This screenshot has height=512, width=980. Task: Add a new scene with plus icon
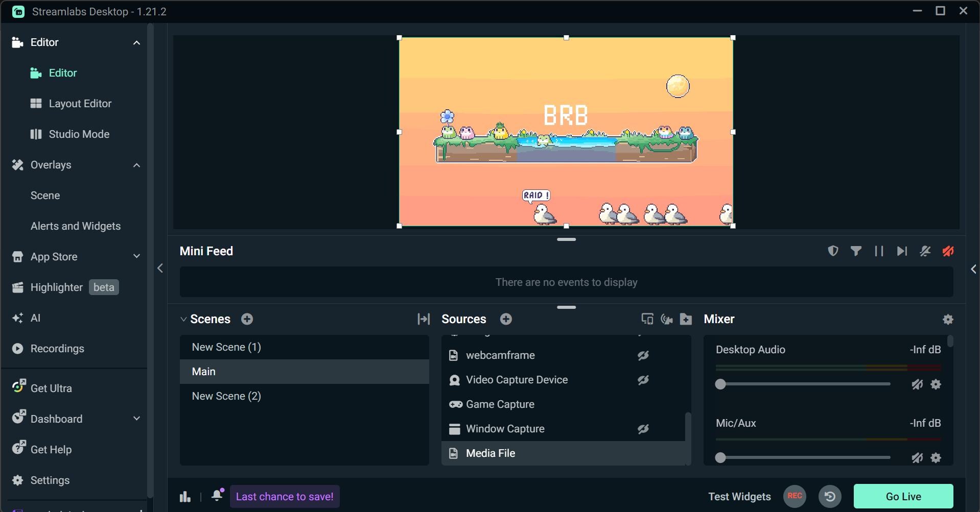point(247,319)
